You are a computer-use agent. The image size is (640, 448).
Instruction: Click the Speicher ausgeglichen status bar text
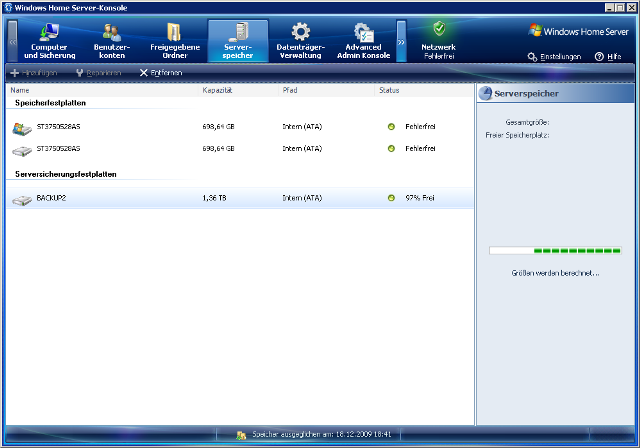click(322, 435)
